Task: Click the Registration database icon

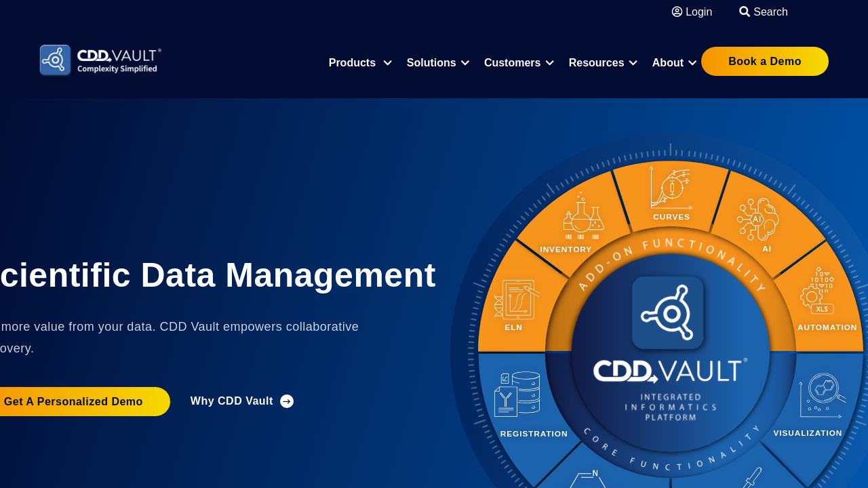Action: tap(517, 394)
